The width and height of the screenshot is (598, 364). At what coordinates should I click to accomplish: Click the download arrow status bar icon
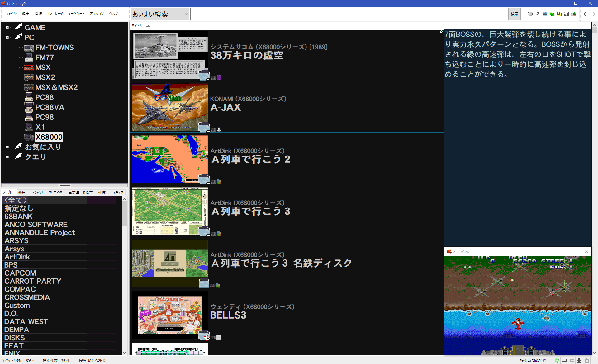(x=579, y=361)
